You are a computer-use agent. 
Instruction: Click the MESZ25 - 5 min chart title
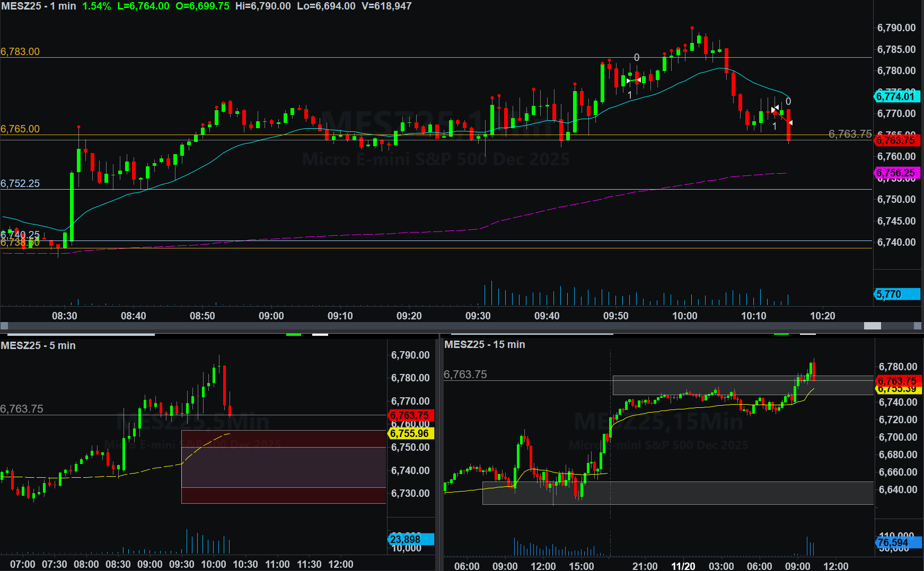(38, 345)
